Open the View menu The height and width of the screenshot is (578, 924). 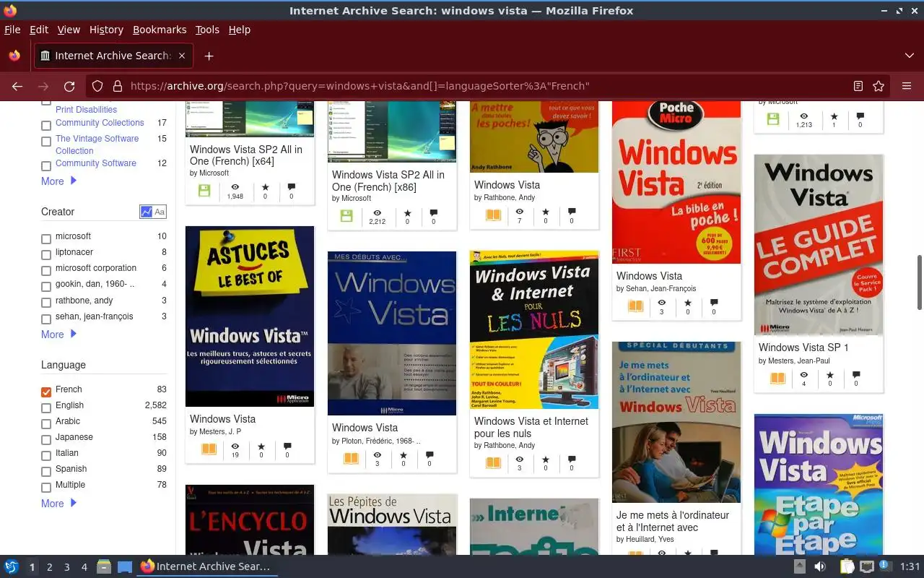[69, 30]
